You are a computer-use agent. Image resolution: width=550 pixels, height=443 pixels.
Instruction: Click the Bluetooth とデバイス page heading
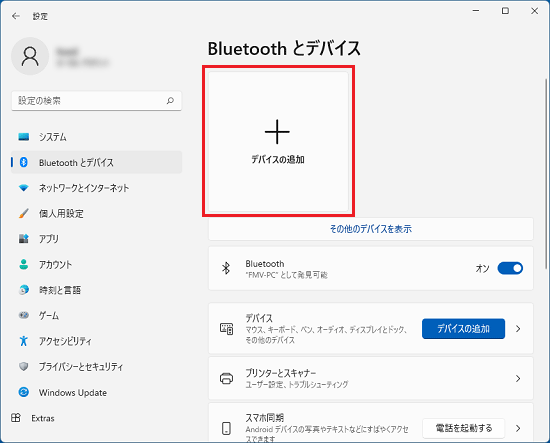click(x=284, y=48)
